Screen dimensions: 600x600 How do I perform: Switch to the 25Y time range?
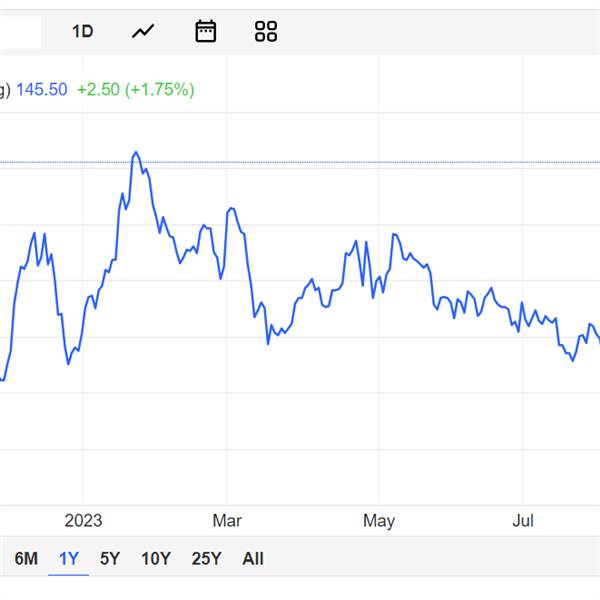207,559
